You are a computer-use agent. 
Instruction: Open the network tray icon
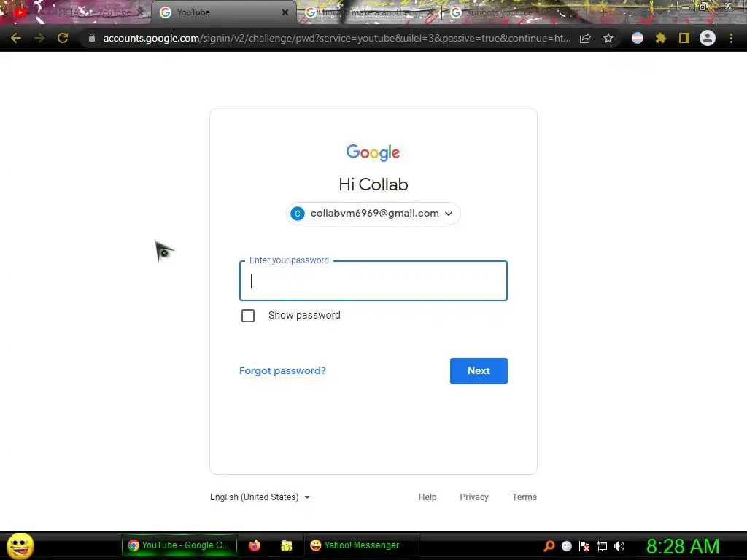(602, 546)
